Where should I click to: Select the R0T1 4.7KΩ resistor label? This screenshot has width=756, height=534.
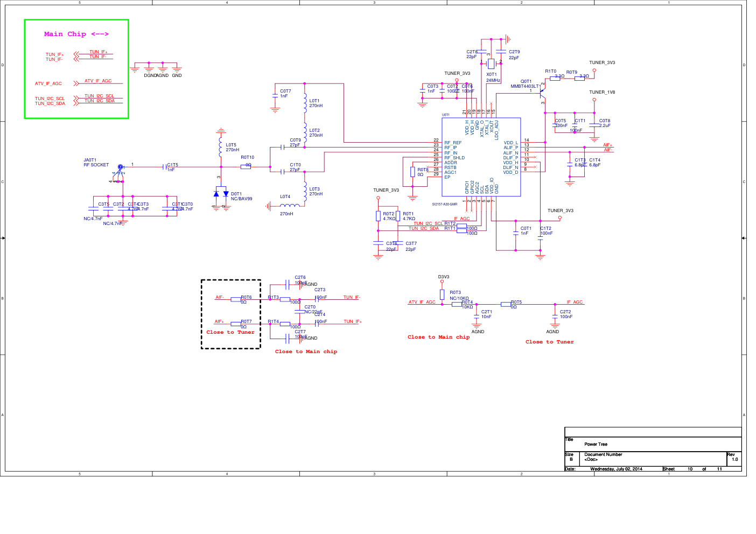click(x=409, y=216)
